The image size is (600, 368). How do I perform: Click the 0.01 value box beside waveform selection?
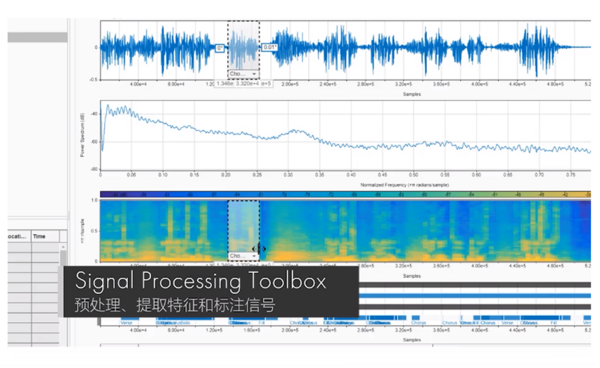(269, 47)
